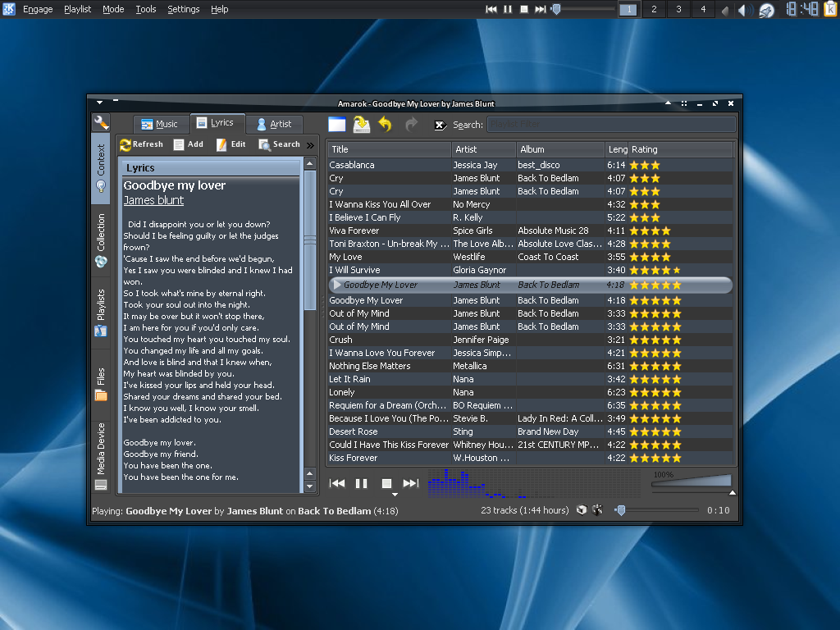Open the Collection sidebar tab
840x630 pixels.
point(101,240)
